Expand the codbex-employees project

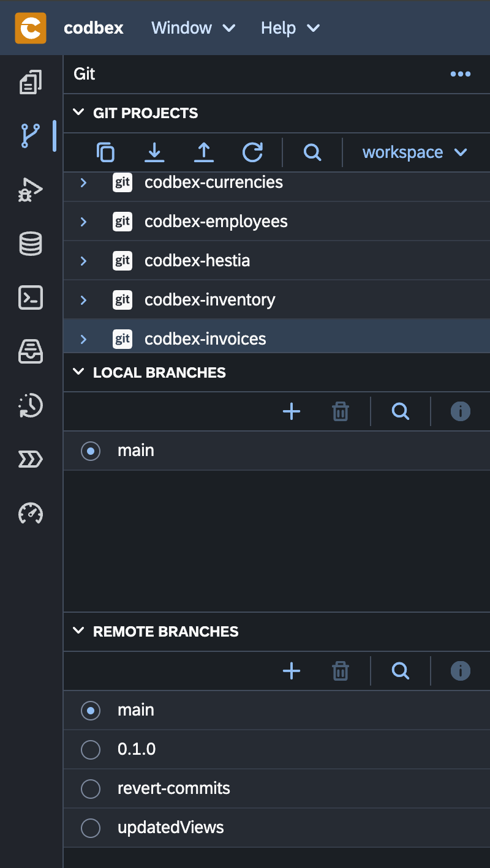[x=84, y=222]
